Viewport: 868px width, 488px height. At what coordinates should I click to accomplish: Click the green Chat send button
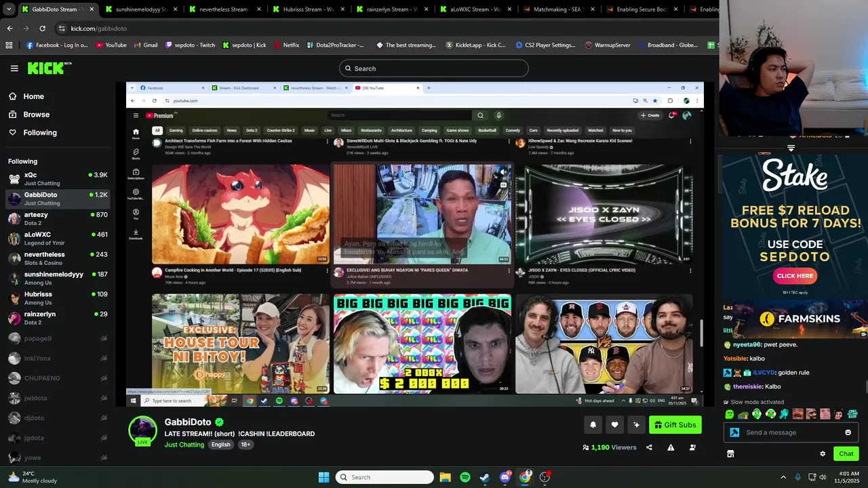(x=846, y=454)
